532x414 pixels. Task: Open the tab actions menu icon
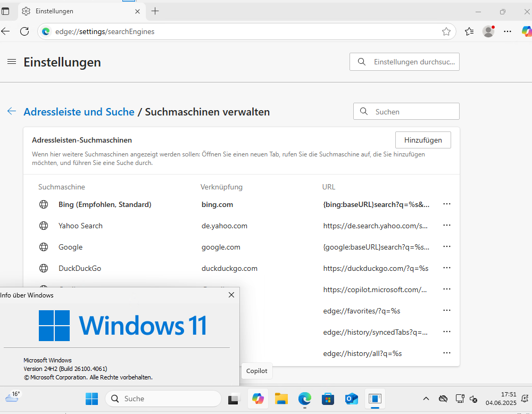pyautogui.click(x=5, y=11)
